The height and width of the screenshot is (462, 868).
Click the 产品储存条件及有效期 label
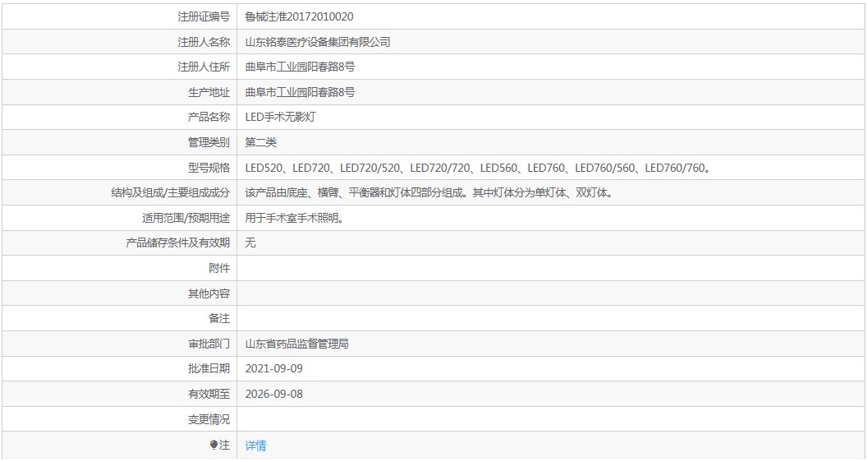click(x=177, y=243)
